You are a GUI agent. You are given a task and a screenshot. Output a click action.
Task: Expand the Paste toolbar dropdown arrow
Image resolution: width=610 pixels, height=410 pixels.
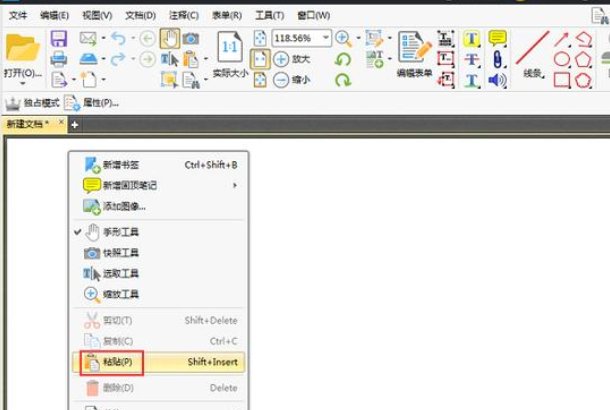pyautogui.click(x=206, y=59)
